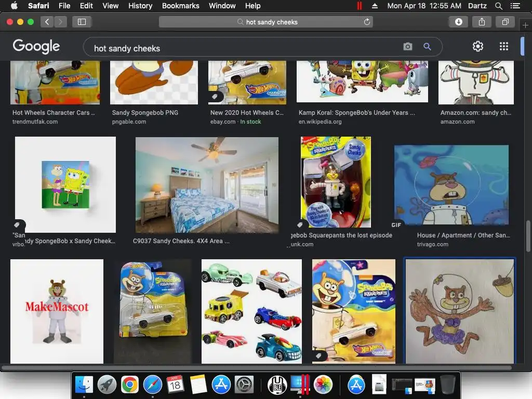Open Notes app in Dock
This screenshot has height=399, width=532.
pyautogui.click(x=198, y=385)
